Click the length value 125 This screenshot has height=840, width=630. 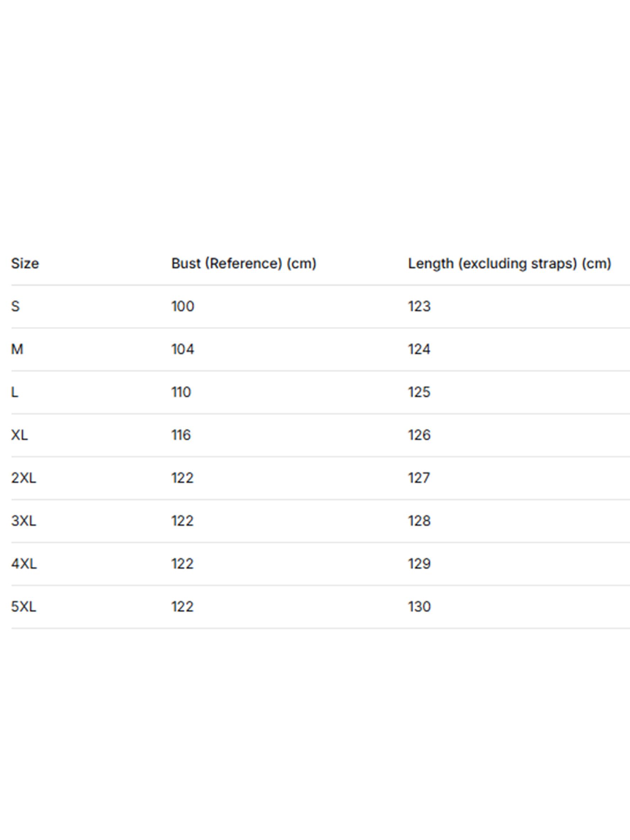(419, 392)
